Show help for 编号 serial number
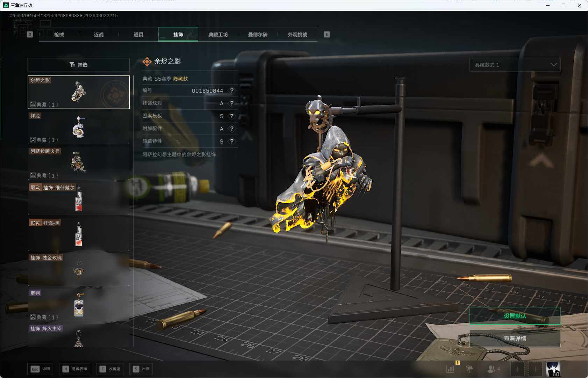Screen dimensions: 588x378 click(232, 90)
